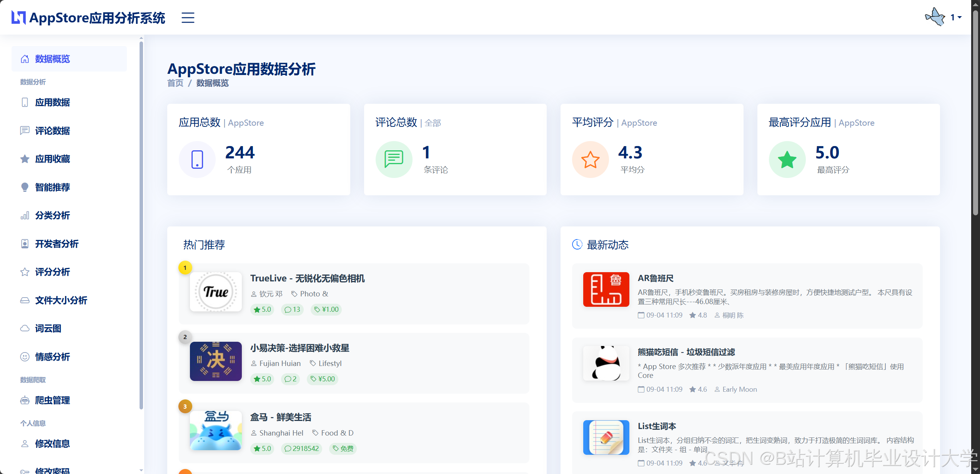This screenshot has height=474, width=980.
Task: Open 情感分析 from the sidebar
Action: click(52, 357)
